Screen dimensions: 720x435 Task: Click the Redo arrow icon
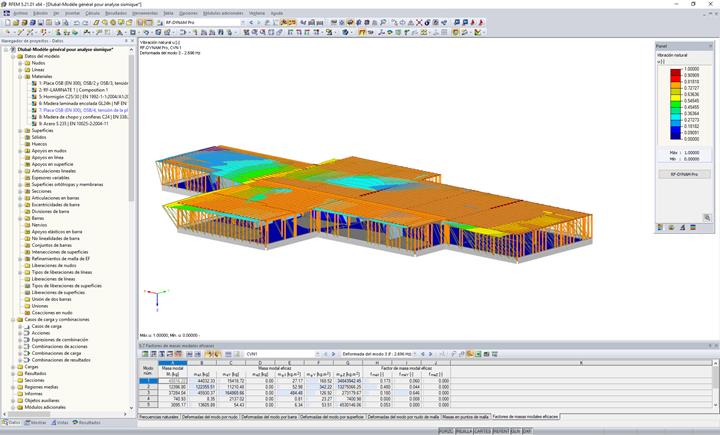85,23
